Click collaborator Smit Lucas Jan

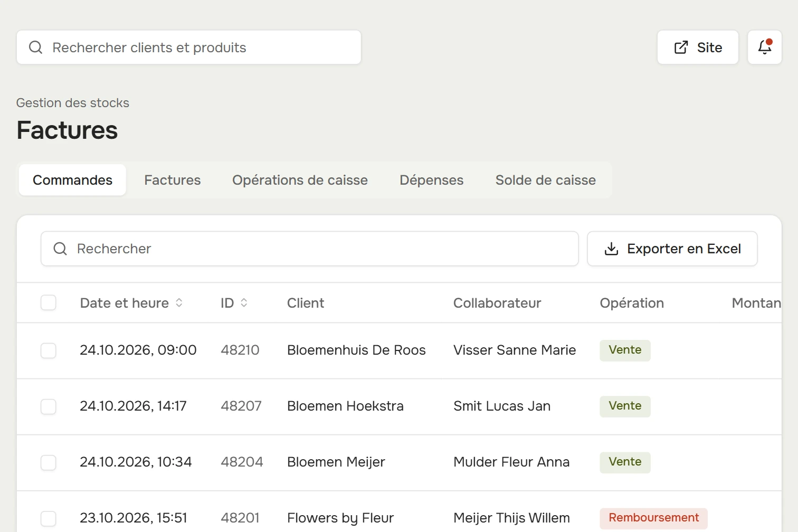502,406
